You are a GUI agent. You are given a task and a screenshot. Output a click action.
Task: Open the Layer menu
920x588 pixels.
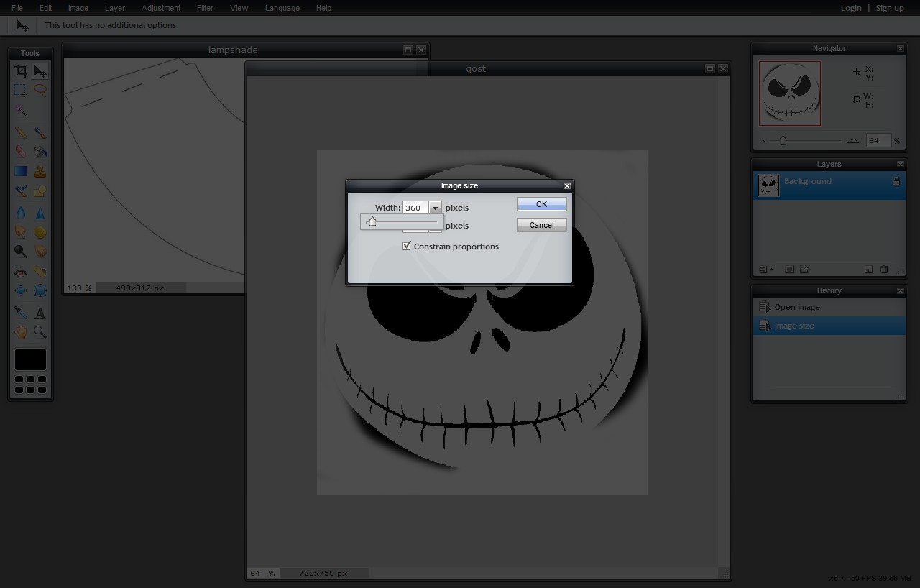(115, 8)
